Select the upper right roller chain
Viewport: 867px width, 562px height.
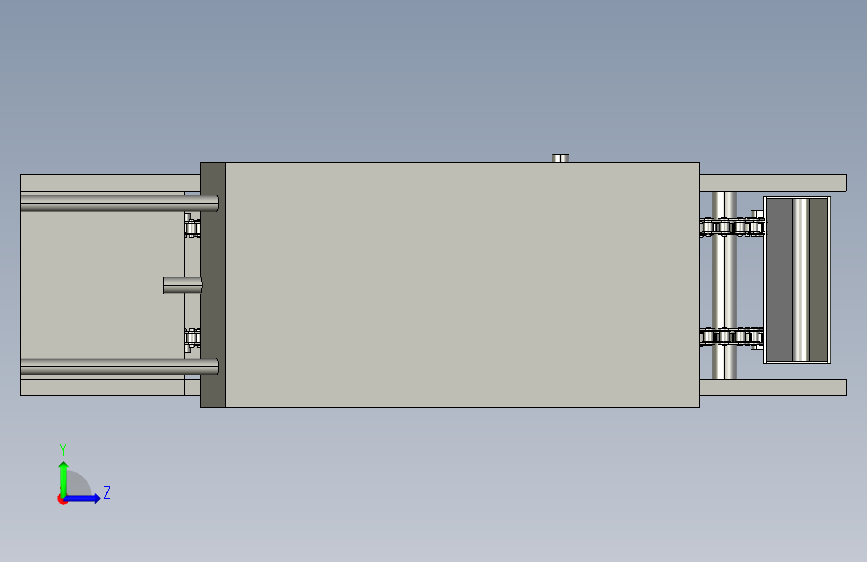[x=732, y=227]
